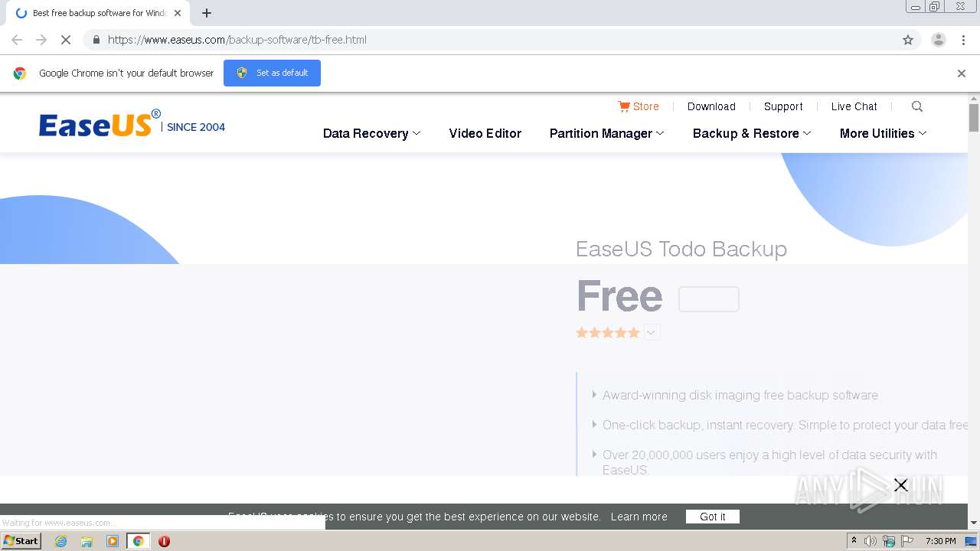This screenshot has height=551, width=980.
Task: Dismiss the default browser notification bar
Action: pyautogui.click(x=962, y=73)
